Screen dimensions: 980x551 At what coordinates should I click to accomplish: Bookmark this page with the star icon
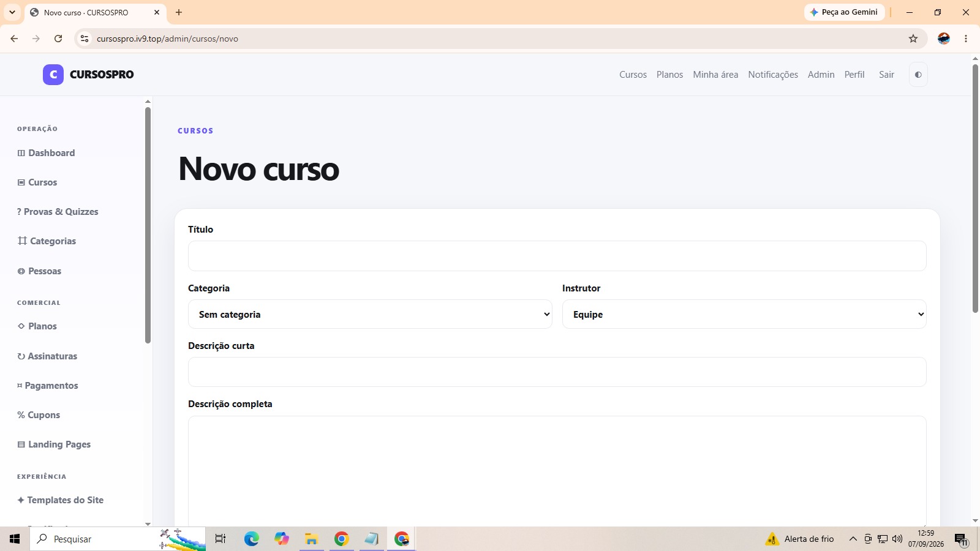tap(913, 39)
